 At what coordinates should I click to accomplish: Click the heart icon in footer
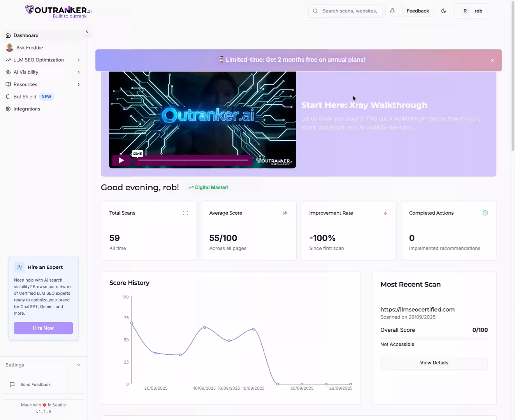coord(44,405)
